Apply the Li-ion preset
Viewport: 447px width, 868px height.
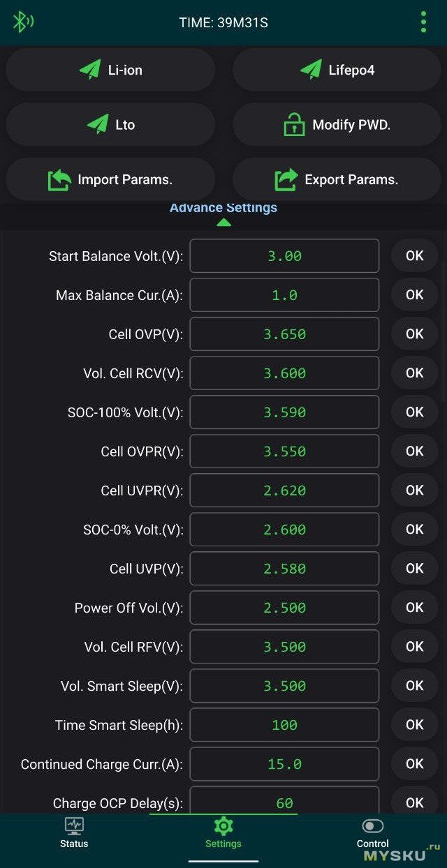pyautogui.click(x=110, y=70)
